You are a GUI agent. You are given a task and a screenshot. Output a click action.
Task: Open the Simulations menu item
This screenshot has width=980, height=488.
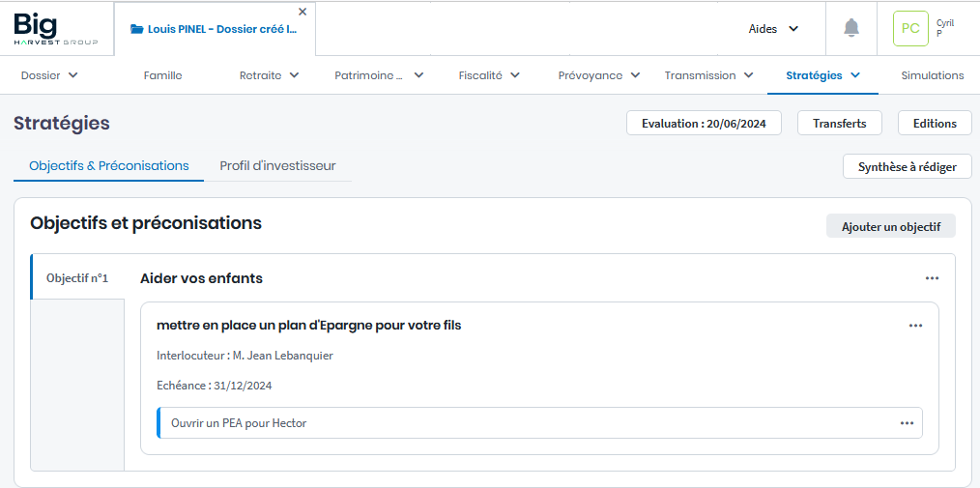tap(932, 75)
